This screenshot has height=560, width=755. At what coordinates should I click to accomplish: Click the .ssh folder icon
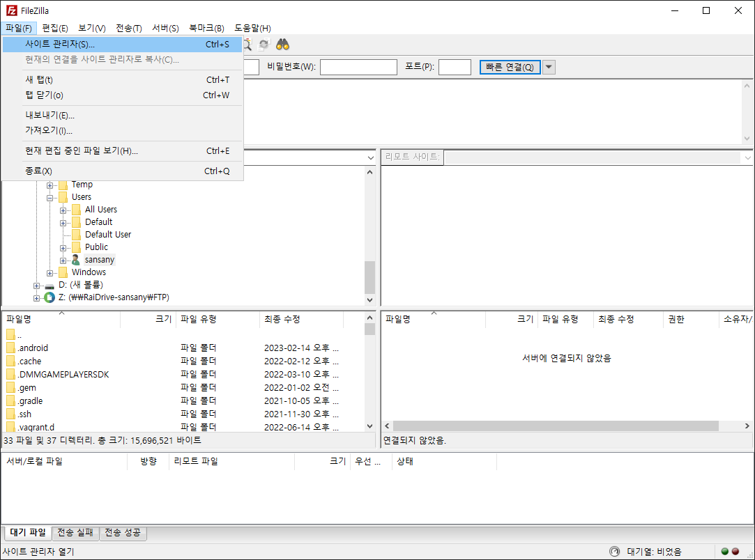click(x=10, y=414)
